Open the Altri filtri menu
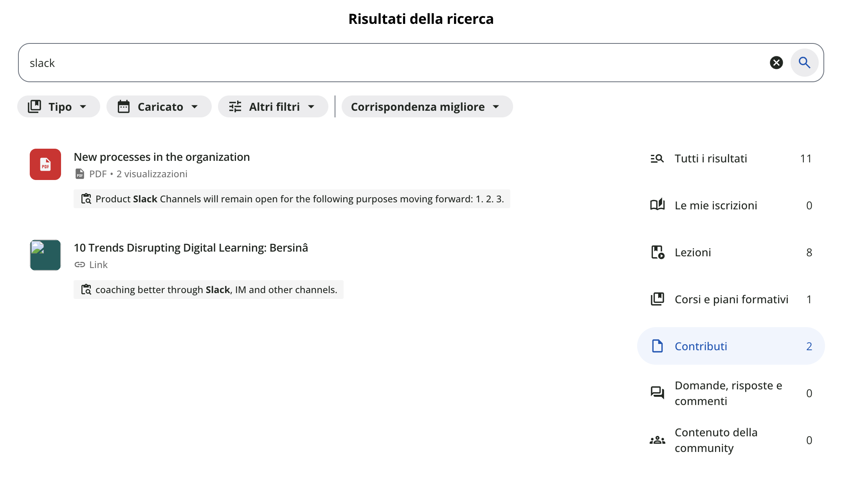The height and width of the screenshot is (504, 861). pos(273,106)
